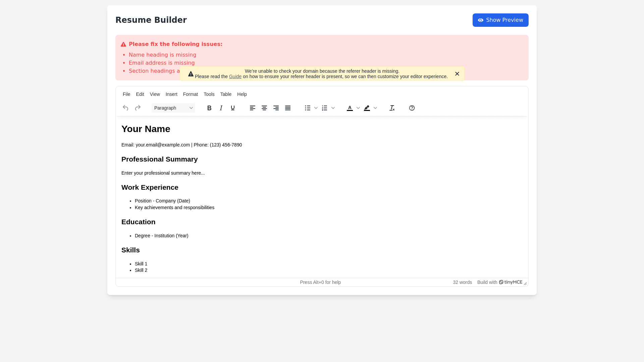Expand the numbered list style chevron
The width and height of the screenshot is (644, 362).
click(333, 108)
